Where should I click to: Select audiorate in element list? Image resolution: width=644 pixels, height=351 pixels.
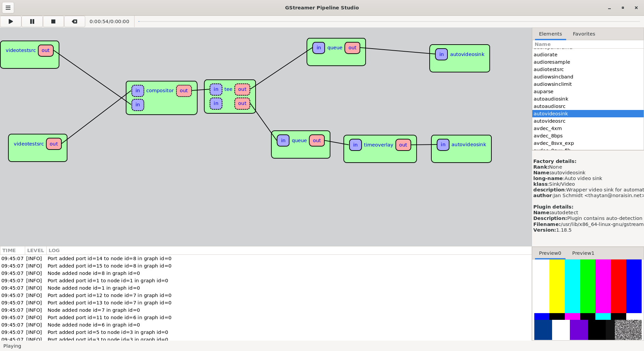tap(588, 55)
